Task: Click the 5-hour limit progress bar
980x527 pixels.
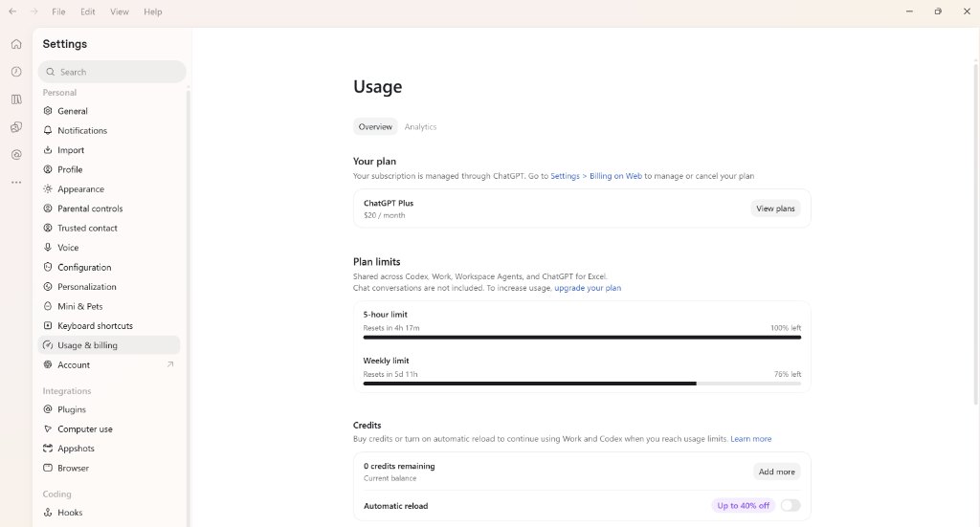Action: click(x=582, y=338)
